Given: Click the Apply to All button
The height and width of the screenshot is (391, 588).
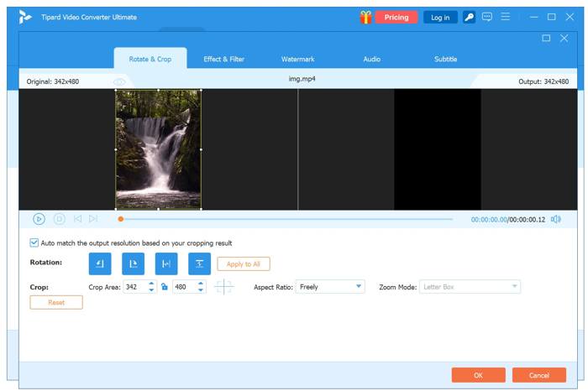Looking at the screenshot, I should [x=244, y=263].
